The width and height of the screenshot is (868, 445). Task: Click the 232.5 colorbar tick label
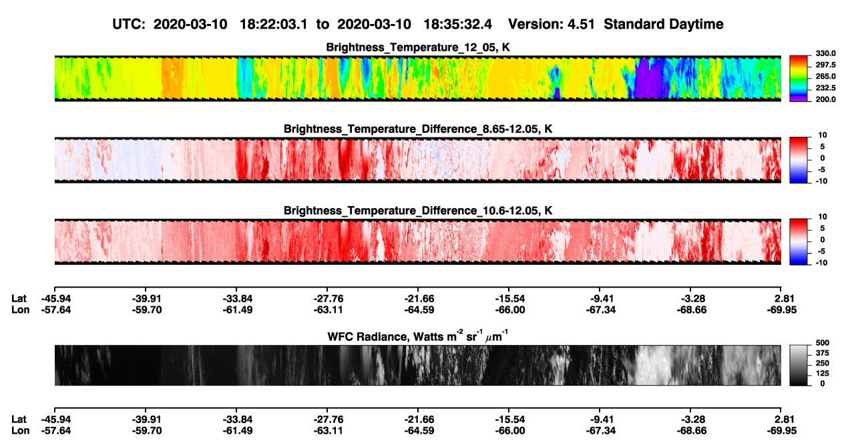826,88
